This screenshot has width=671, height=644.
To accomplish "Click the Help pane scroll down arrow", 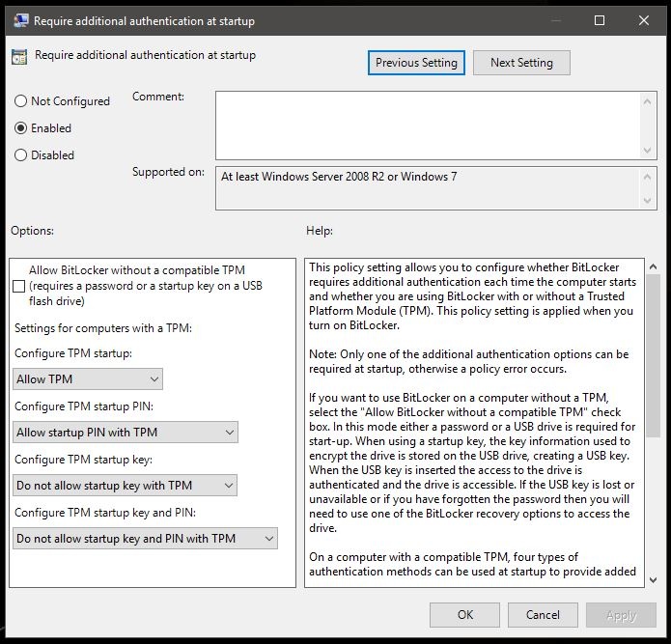I will coord(653,580).
